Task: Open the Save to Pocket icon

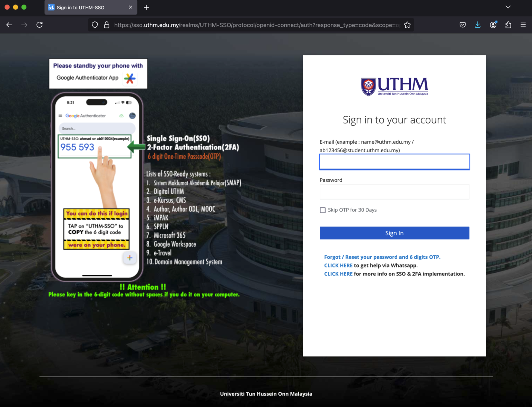Action: click(462, 25)
